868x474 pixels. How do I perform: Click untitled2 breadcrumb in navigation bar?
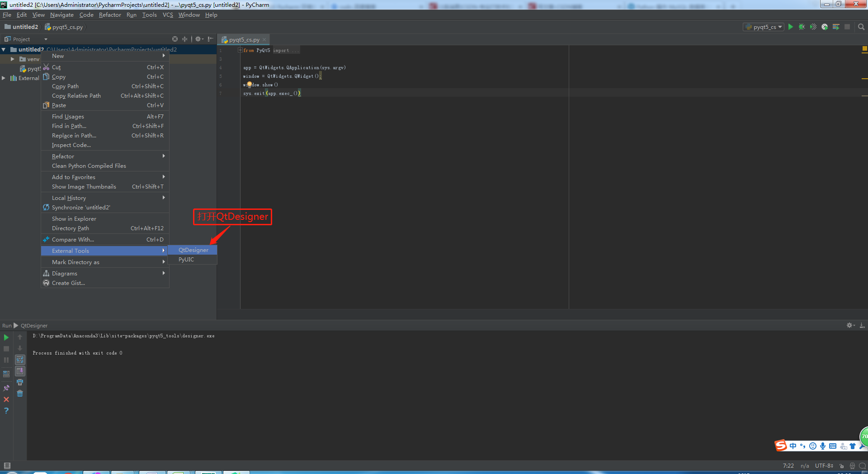tap(21, 27)
